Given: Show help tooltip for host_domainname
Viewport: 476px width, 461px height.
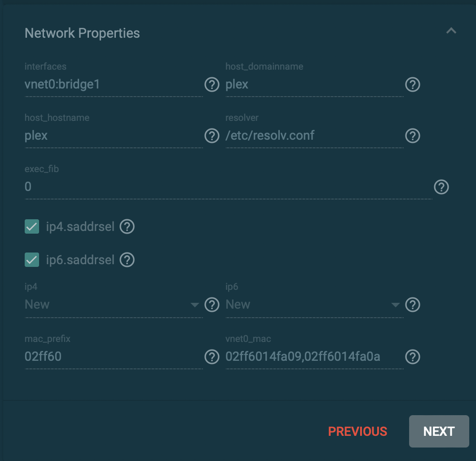Looking at the screenshot, I should tap(413, 84).
